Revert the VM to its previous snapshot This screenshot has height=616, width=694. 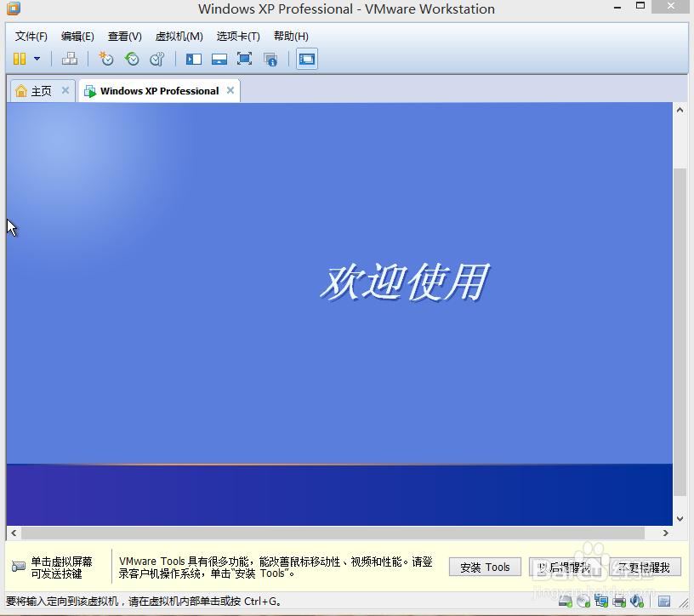coord(132,59)
